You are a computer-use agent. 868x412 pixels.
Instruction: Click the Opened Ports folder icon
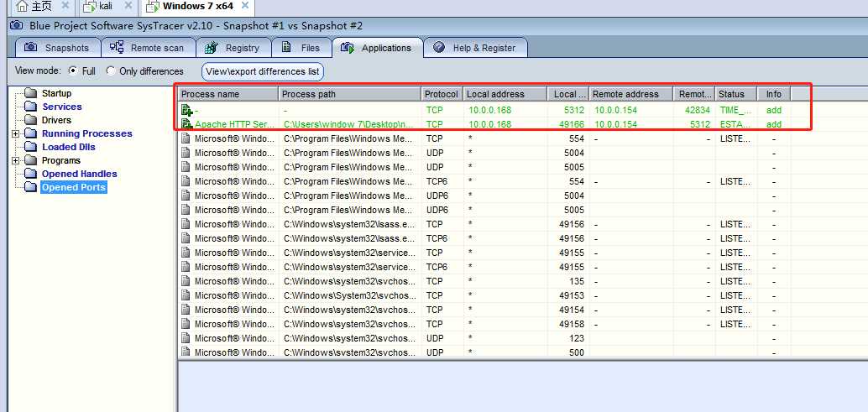(x=31, y=187)
